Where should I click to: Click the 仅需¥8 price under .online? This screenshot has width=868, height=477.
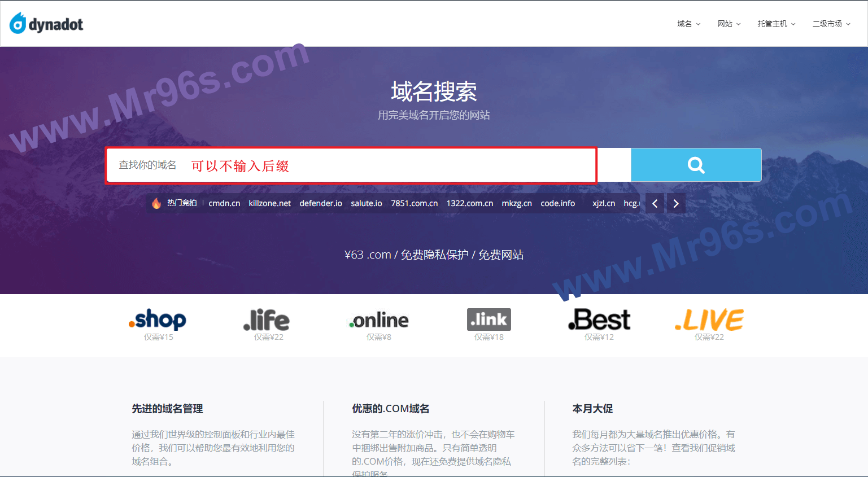pyautogui.click(x=379, y=337)
